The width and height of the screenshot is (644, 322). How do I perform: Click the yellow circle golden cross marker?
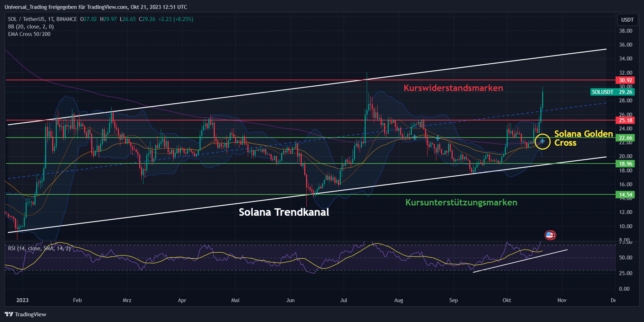(542, 141)
